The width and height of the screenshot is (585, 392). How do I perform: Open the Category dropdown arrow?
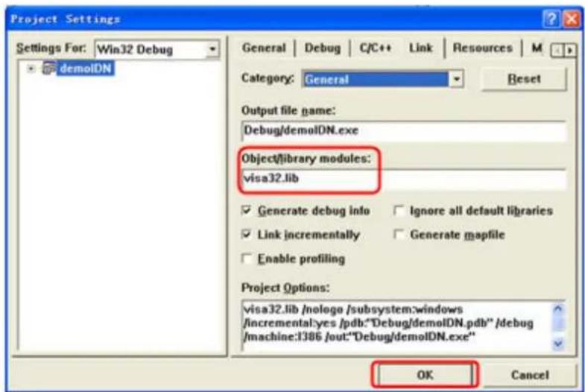(x=456, y=79)
